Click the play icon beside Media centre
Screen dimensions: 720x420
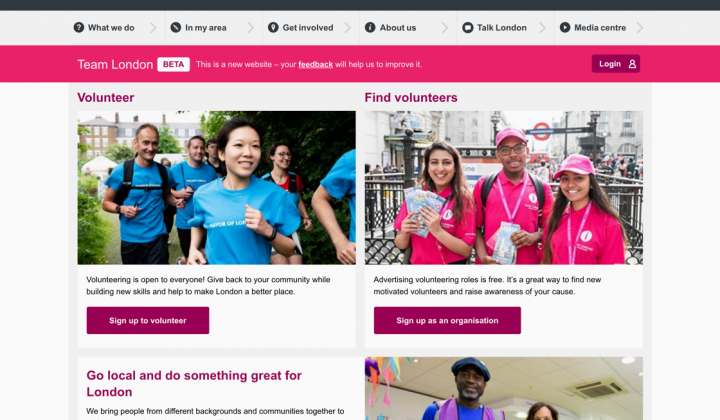coord(565,28)
